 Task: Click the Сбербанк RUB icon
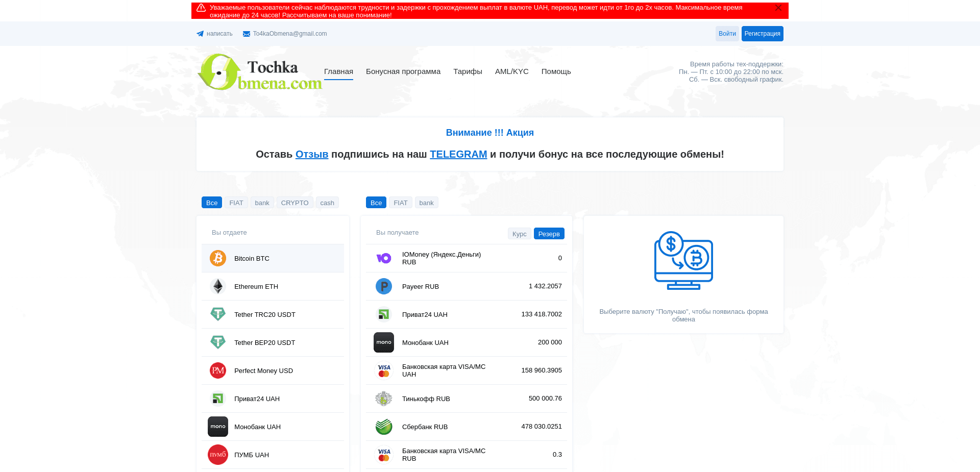click(383, 427)
